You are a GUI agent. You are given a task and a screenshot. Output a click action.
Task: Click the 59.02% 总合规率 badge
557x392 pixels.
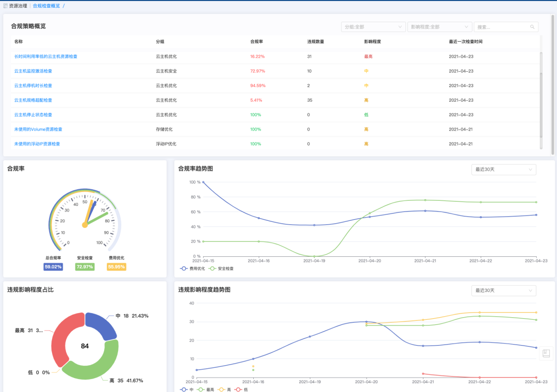click(x=53, y=267)
